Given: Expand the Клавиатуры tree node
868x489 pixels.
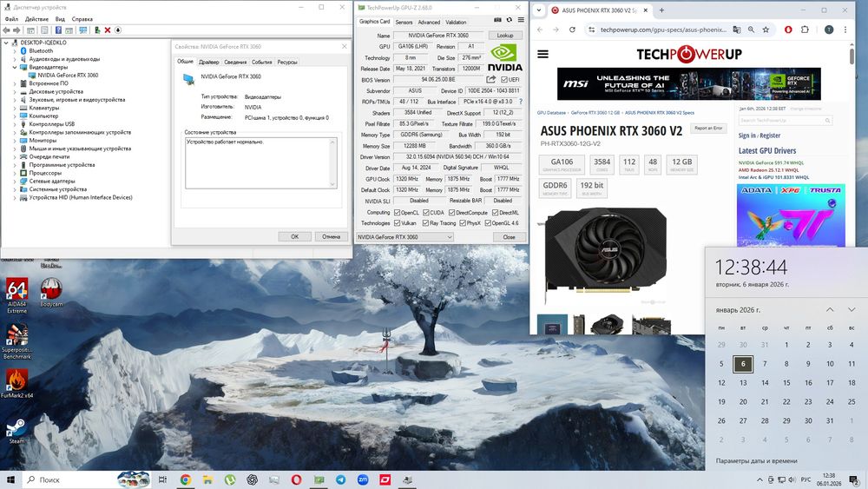Looking at the screenshot, I should pyautogui.click(x=15, y=108).
